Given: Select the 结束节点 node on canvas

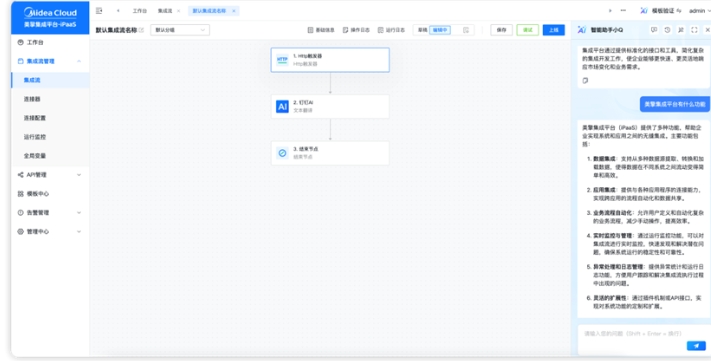Looking at the screenshot, I should pyautogui.click(x=330, y=153).
